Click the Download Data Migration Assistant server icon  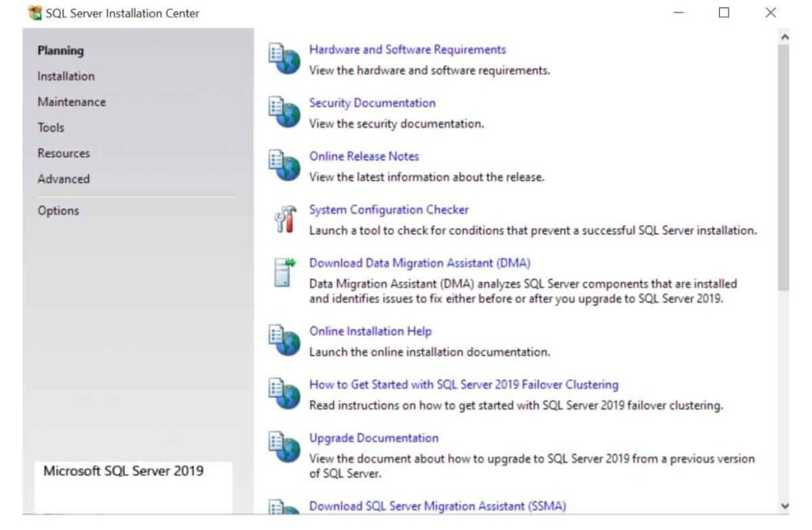[285, 272]
